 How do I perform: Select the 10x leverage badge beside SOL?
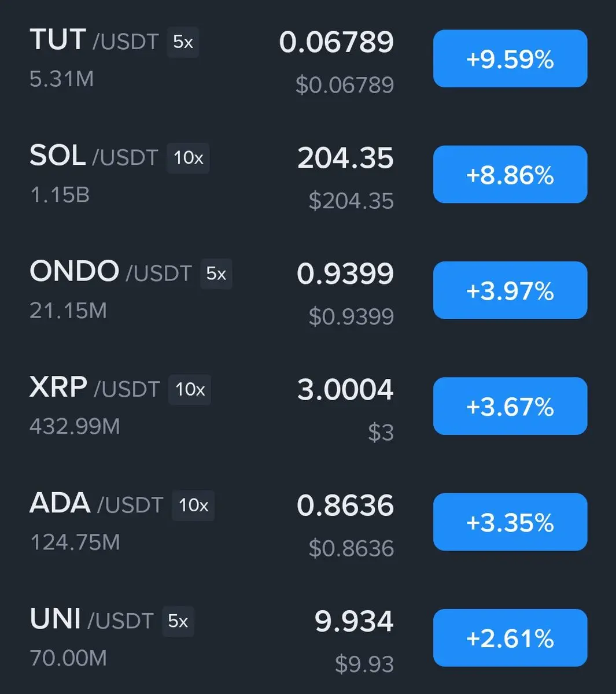coord(188,158)
